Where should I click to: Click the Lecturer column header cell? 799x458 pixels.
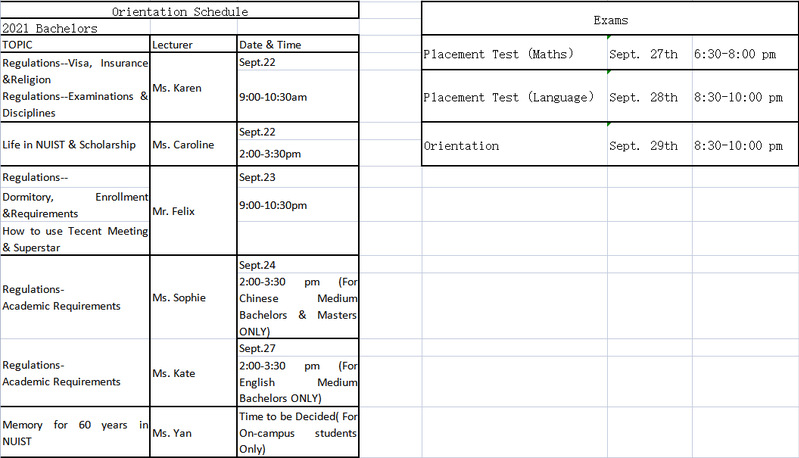pos(193,45)
